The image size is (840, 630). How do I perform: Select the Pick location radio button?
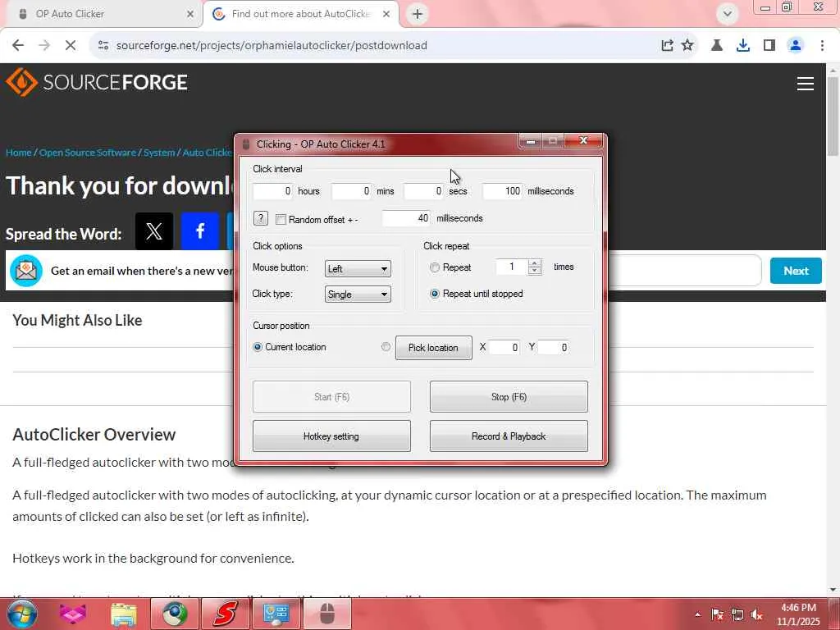(386, 347)
